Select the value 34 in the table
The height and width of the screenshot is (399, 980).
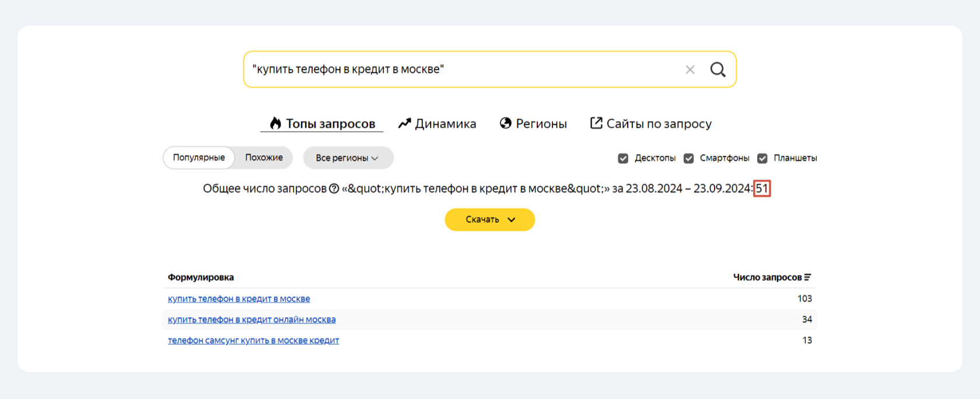point(807,320)
